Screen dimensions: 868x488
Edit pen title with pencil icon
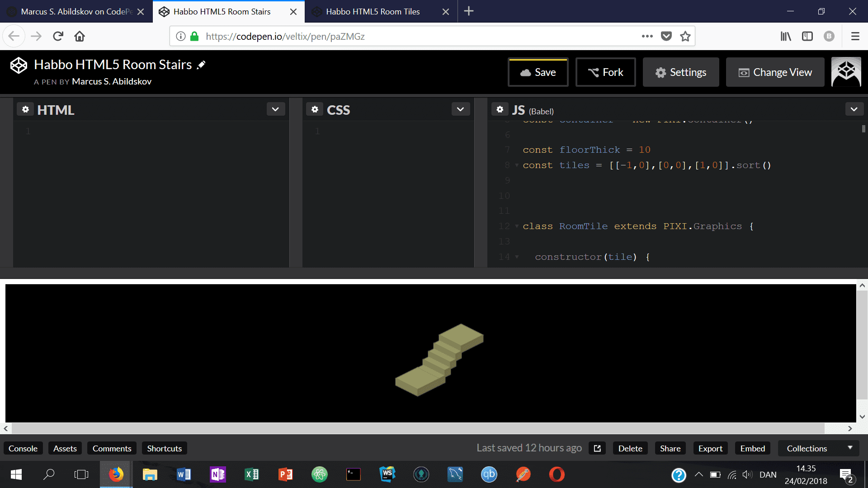point(201,65)
